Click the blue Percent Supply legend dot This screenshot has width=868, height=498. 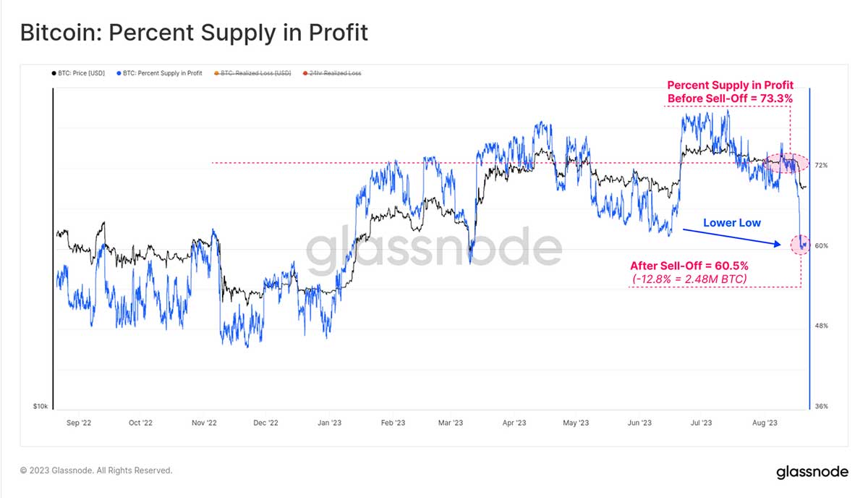click(119, 73)
